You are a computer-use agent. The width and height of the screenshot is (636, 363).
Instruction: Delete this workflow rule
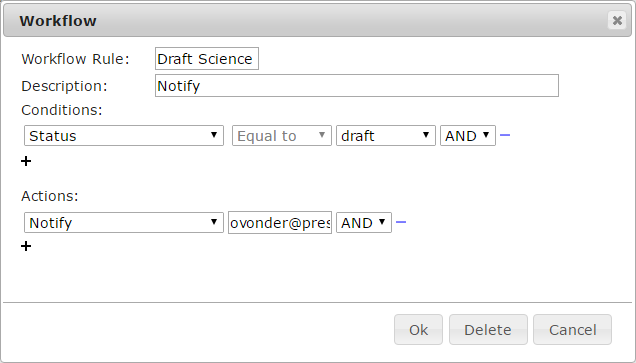pyautogui.click(x=488, y=329)
